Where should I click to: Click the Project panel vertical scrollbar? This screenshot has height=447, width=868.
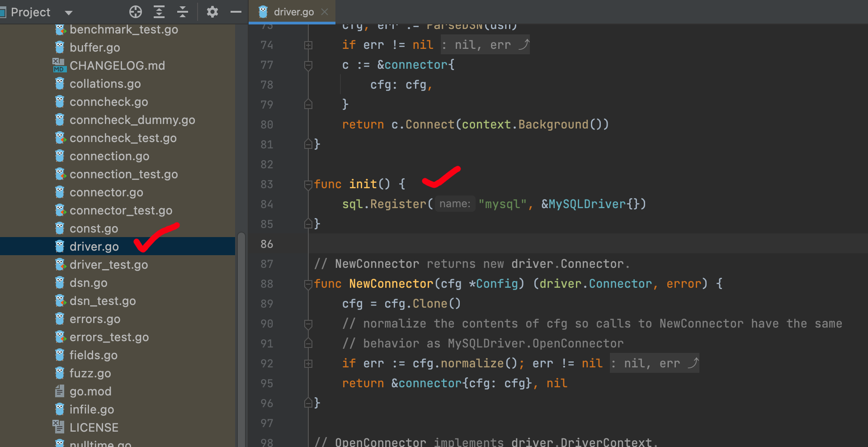[241, 317]
